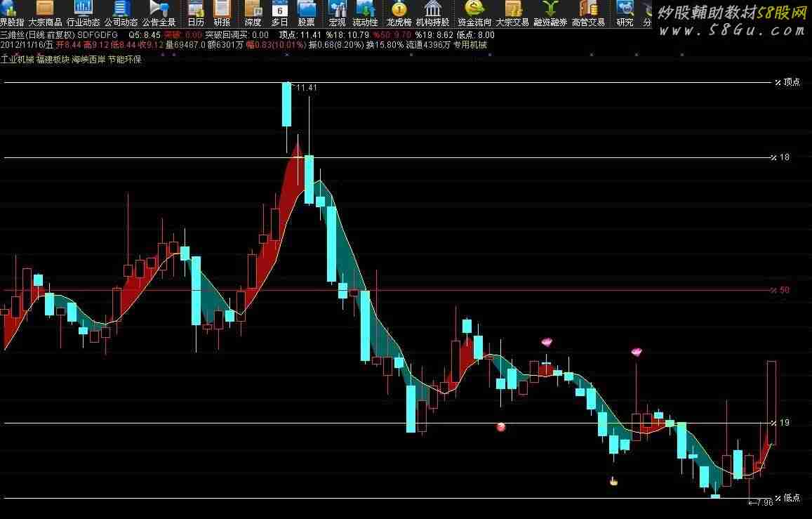
Task: Open the 资金流向 capital flow icon
Action: (474, 13)
